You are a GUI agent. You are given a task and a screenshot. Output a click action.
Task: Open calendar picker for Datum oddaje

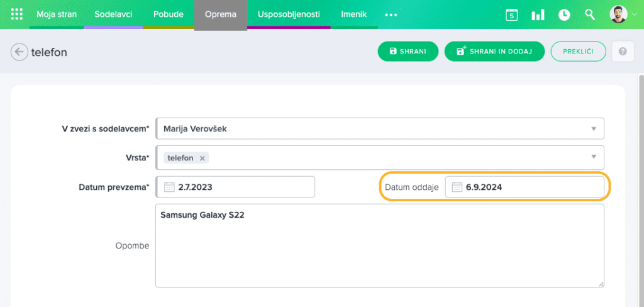pos(457,187)
